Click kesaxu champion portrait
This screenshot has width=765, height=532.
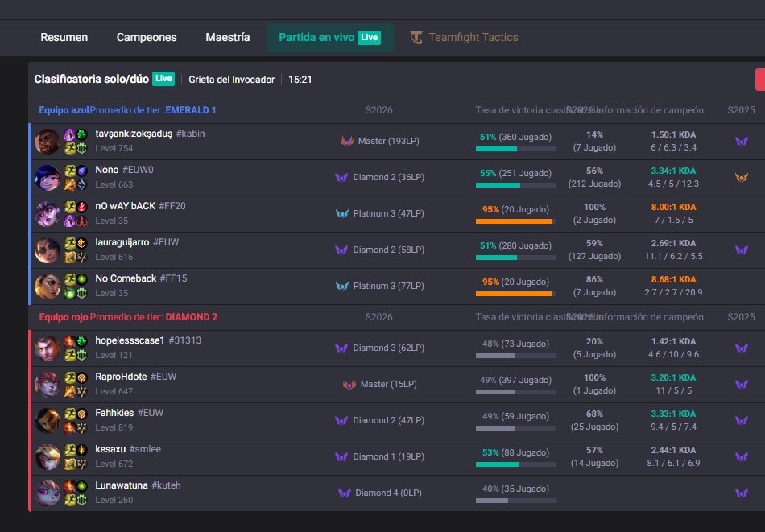(x=48, y=457)
